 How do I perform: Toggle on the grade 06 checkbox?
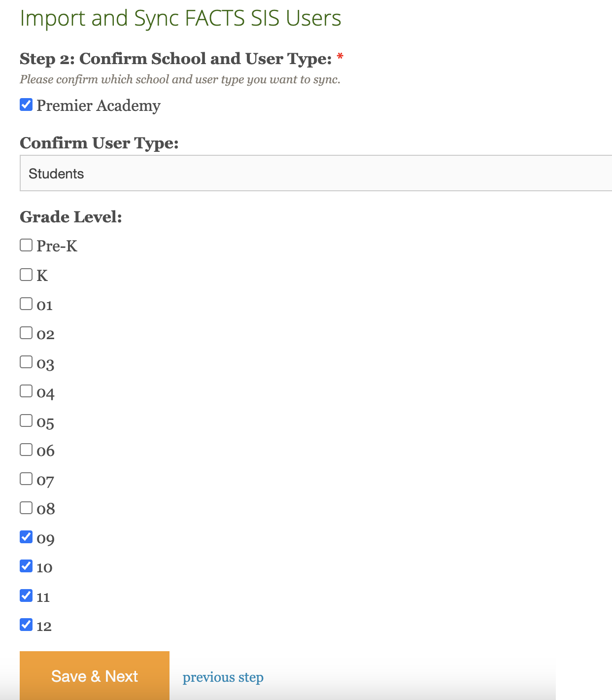(x=26, y=450)
